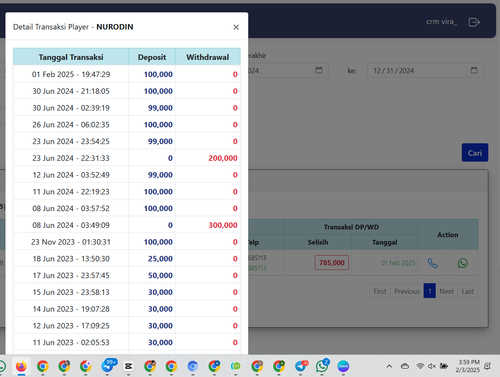The image size is (500, 377).
Task: Click the Tanggal Transaksi column header
Action: 71,57
